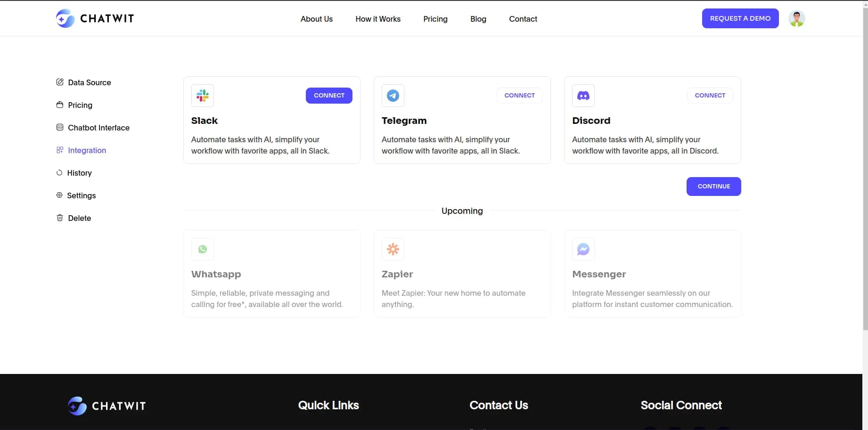Open Settings in sidebar
Screen dimensions: 868x430
[x=81, y=195]
